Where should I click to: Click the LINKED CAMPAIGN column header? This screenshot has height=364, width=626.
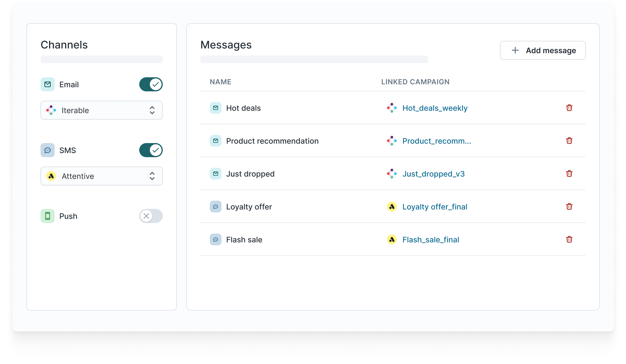pyautogui.click(x=415, y=82)
